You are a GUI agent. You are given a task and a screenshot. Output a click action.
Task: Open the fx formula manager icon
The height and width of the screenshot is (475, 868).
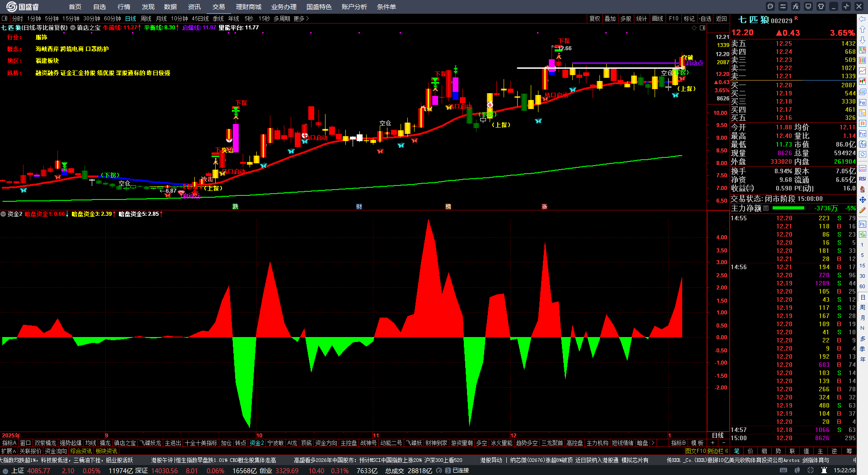point(796,6)
